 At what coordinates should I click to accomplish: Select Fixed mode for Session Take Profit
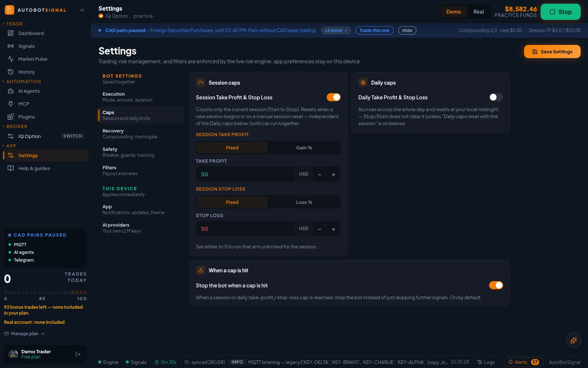click(x=232, y=148)
